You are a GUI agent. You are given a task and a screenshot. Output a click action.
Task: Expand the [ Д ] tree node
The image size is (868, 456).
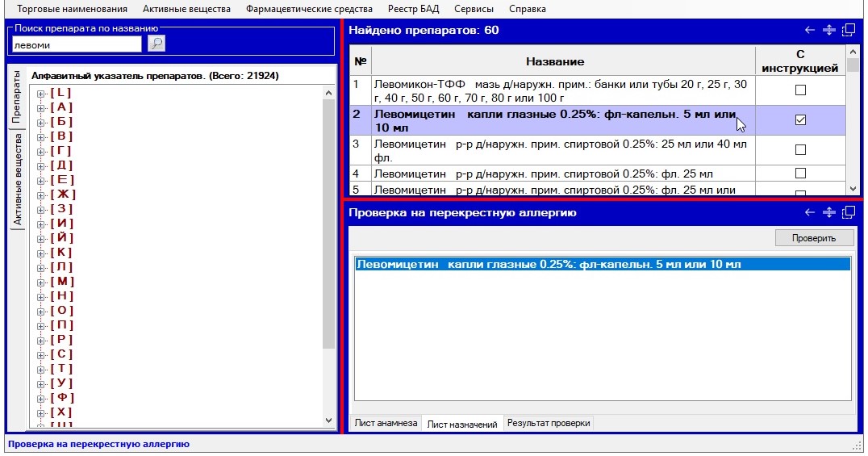[40, 166]
